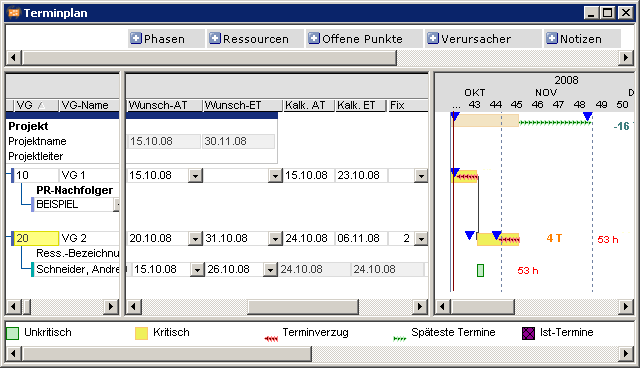Click the Unkritisch green legend swatch
This screenshot has width=640, height=368.
[13, 333]
